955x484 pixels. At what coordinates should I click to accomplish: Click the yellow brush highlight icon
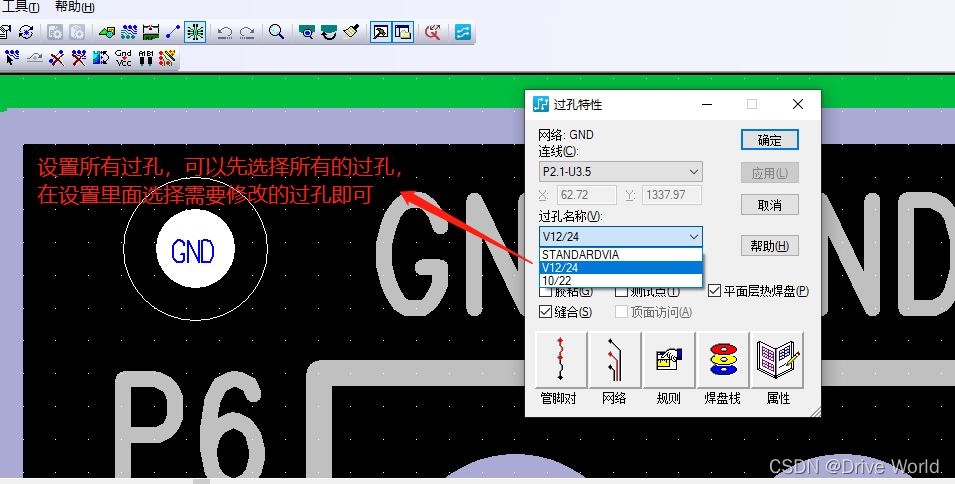coord(351,32)
